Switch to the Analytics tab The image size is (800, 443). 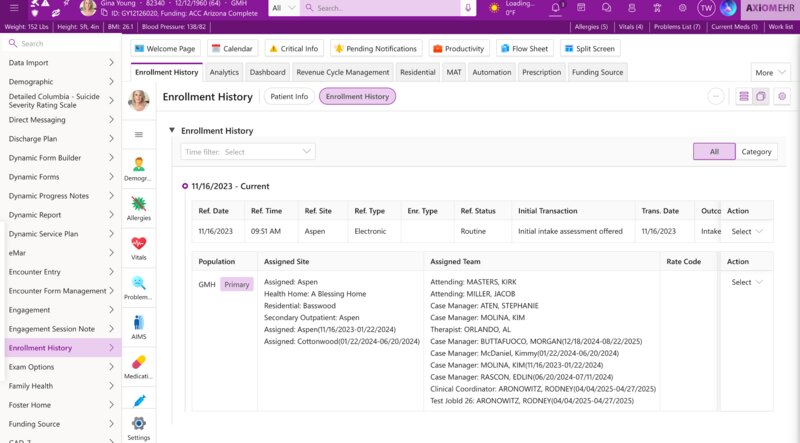click(x=224, y=72)
